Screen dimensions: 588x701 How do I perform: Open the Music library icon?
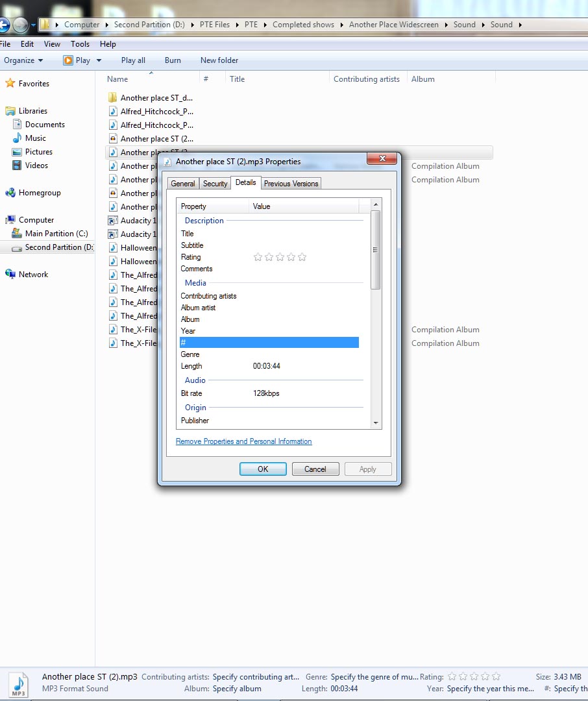click(18, 138)
